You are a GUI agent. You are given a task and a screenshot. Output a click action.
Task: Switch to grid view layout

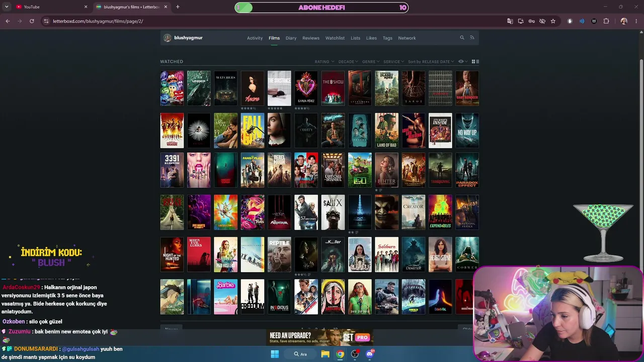[x=473, y=61]
